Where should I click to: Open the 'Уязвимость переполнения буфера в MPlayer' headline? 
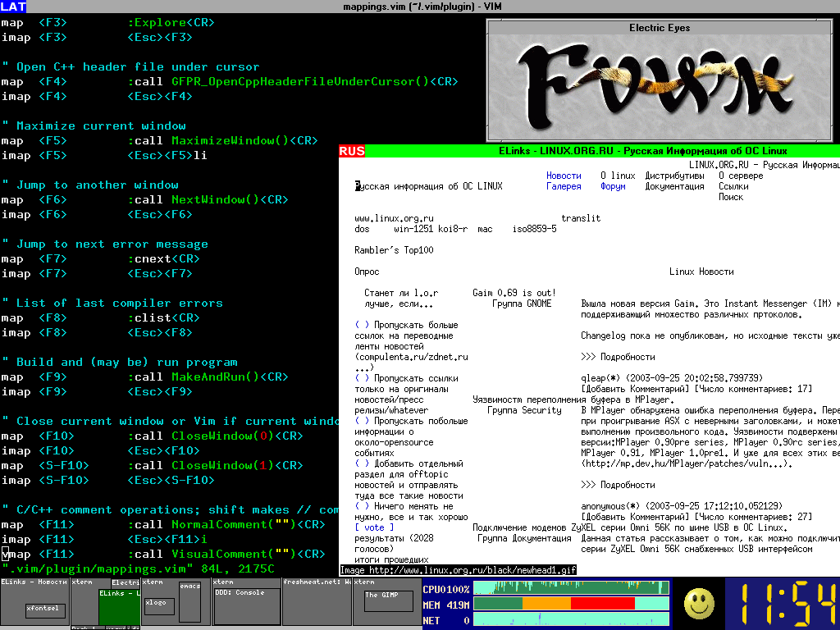(x=573, y=399)
